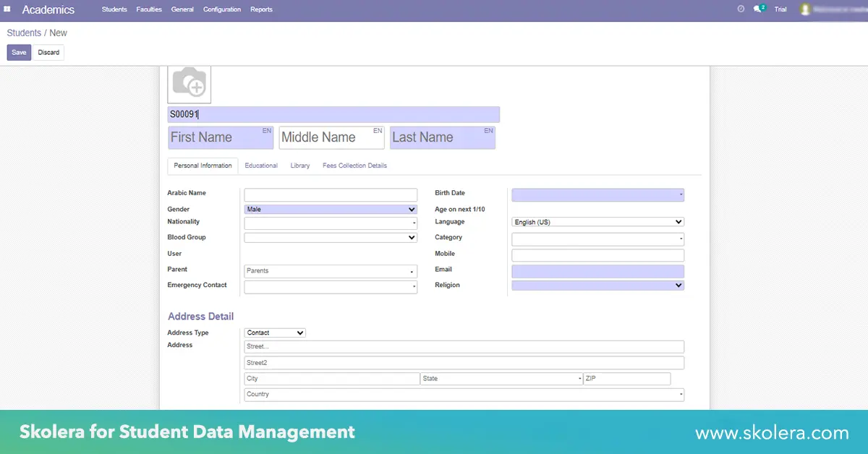Viewport: 868px width, 454px height.
Task: Upload student photo via camera icon
Action: pos(190,82)
